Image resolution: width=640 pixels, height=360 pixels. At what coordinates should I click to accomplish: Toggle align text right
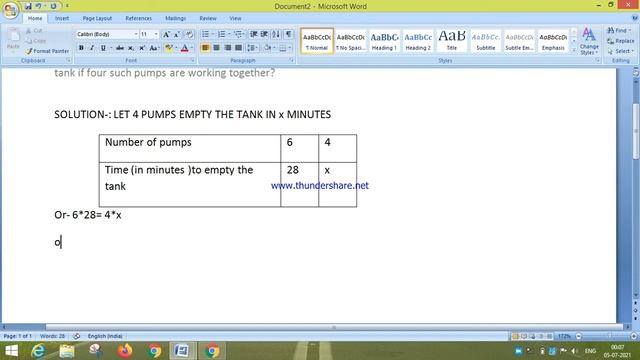227,48
